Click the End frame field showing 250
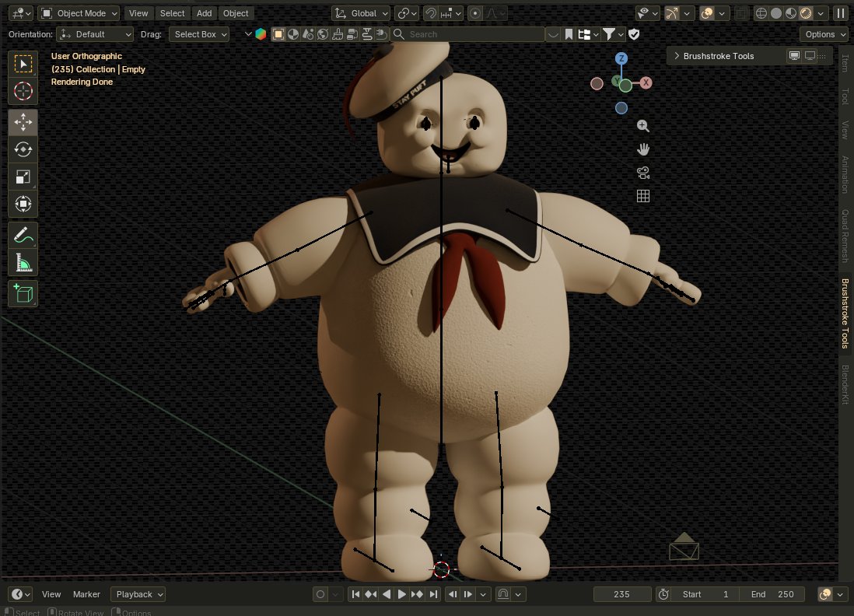 [772, 594]
